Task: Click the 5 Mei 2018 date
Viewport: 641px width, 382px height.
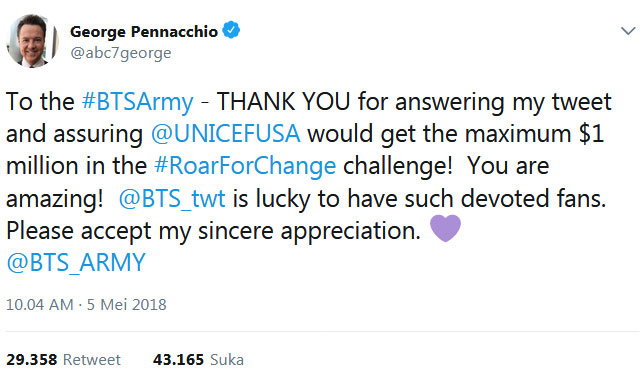Action: click(127, 305)
